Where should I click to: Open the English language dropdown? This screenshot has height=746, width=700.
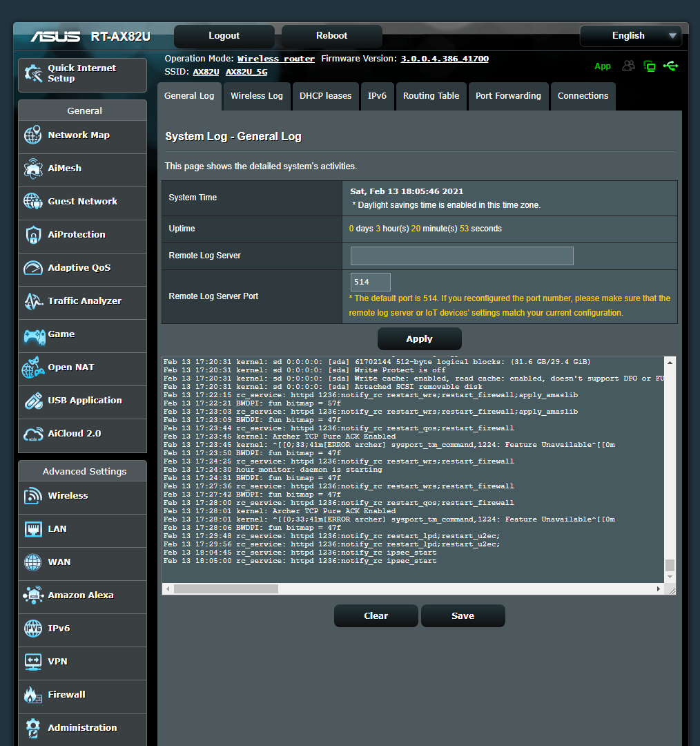click(x=630, y=36)
